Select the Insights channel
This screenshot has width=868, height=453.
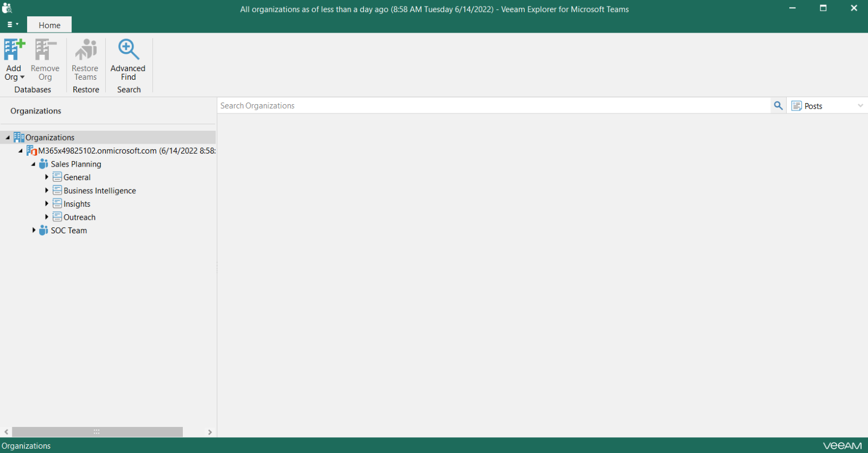pos(77,204)
